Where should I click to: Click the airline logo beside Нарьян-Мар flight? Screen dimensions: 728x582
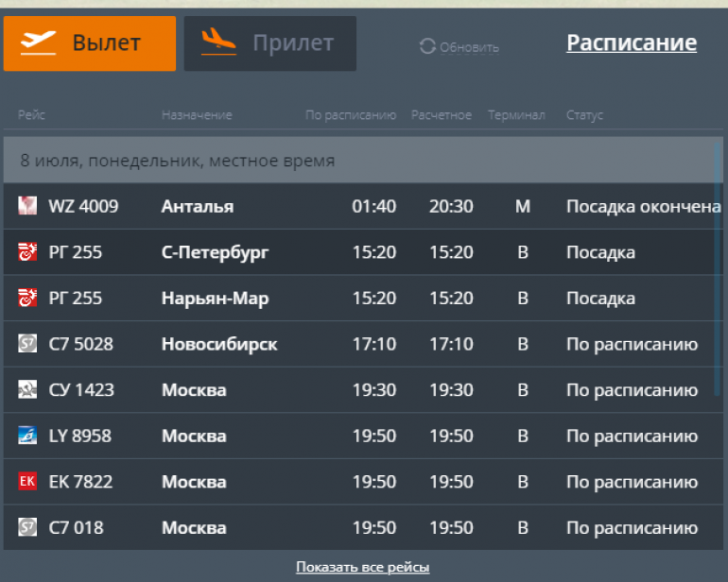tap(27, 299)
